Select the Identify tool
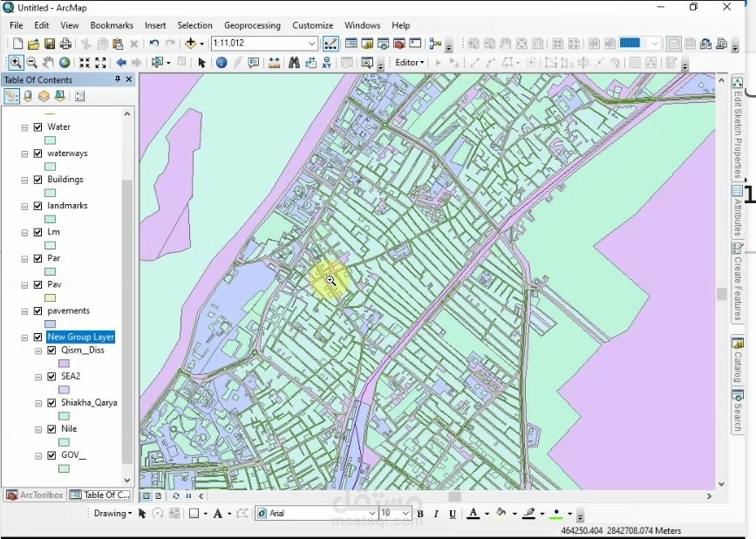 tap(221, 63)
